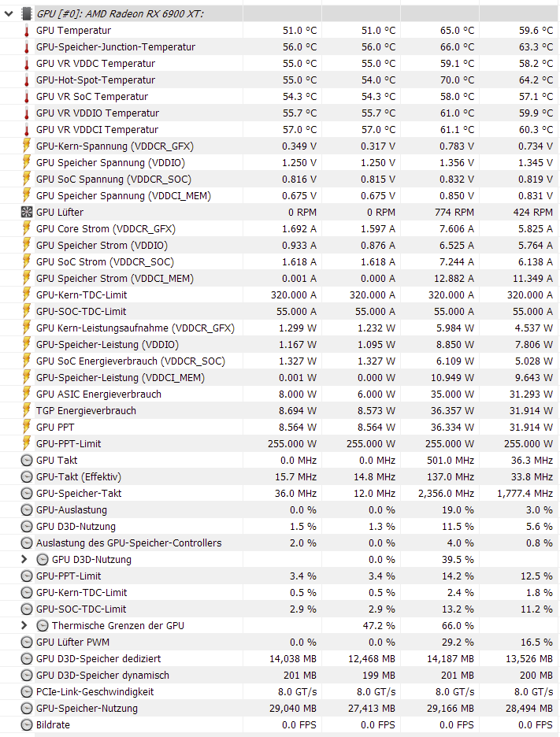Click the 2,356.0 MHz maximum memory clock value
Viewport: 560px width, 737px height.
point(447,494)
